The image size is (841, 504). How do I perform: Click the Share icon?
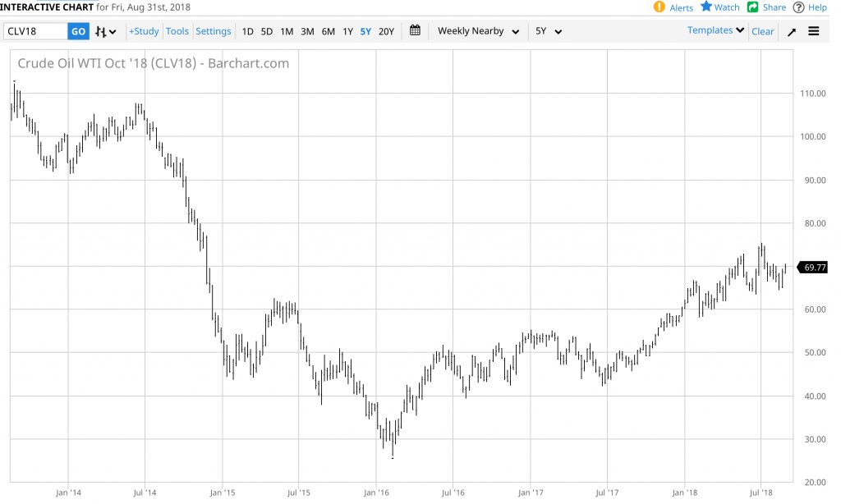click(752, 7)
